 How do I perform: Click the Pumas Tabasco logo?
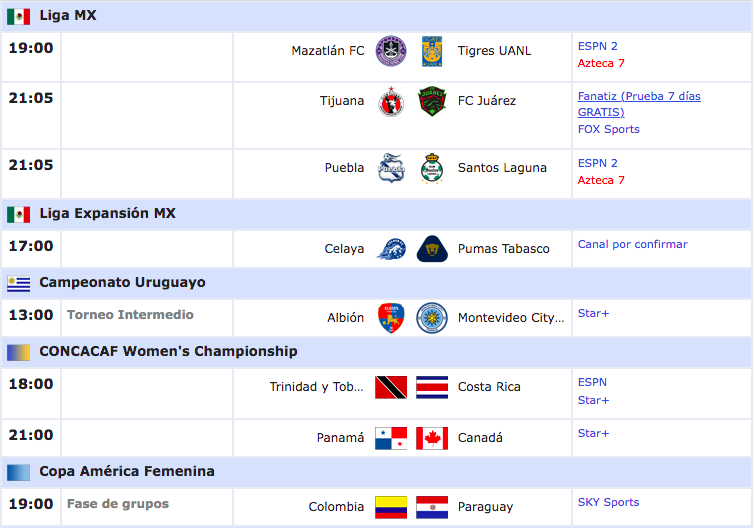coord(432,249)
